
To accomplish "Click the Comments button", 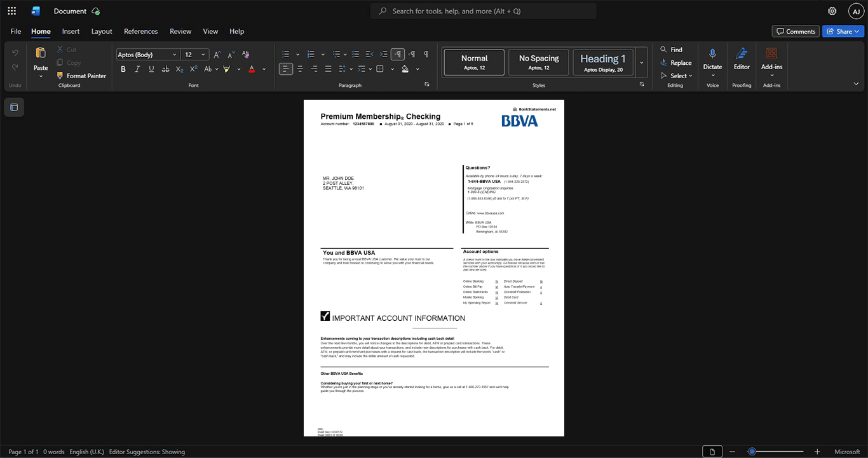I will coord(796,31).
